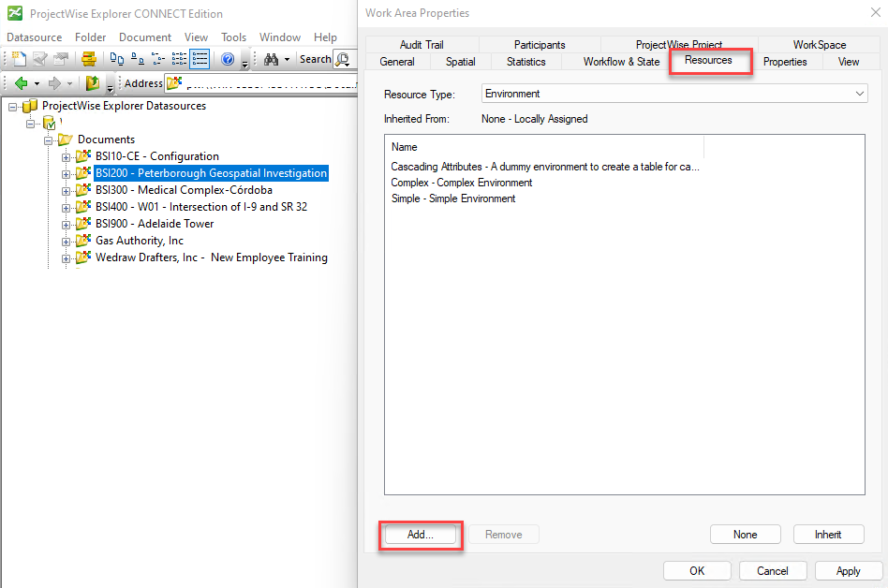Open Help with the blue question mark

[228, 59]
